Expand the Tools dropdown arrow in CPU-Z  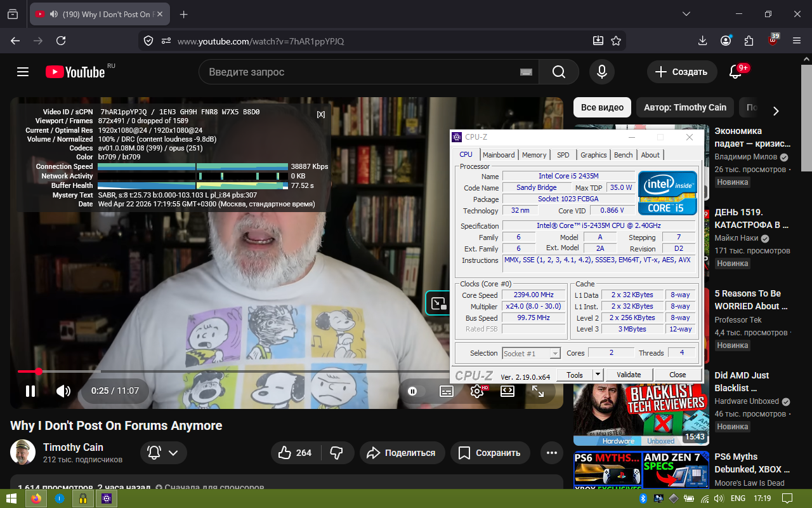[598, 375]
